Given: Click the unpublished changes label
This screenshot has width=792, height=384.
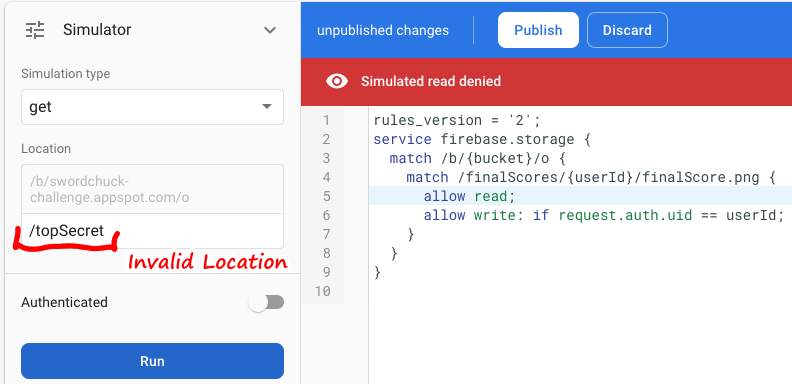Looking at the screenshot, I should click(383, 30).
